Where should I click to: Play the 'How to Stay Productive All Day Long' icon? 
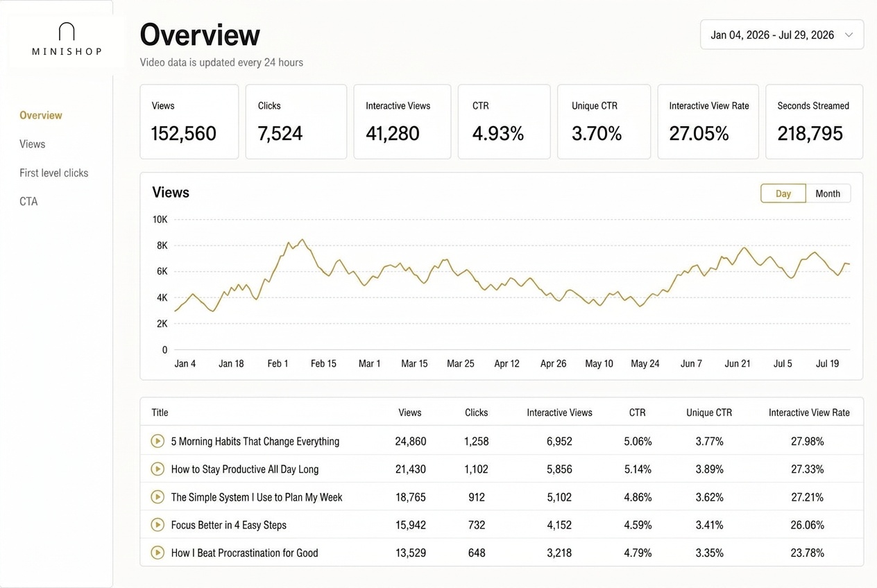tap(157, 469)
